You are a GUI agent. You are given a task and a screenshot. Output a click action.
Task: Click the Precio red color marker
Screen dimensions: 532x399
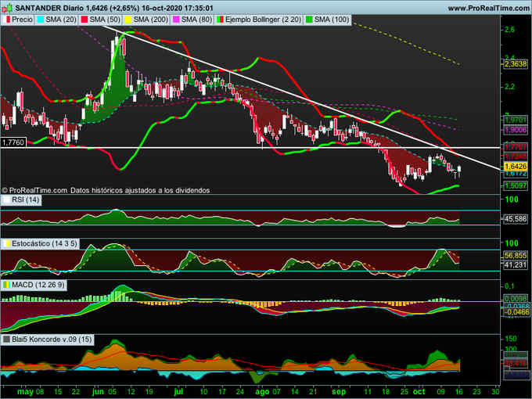[x=8, y=20]
